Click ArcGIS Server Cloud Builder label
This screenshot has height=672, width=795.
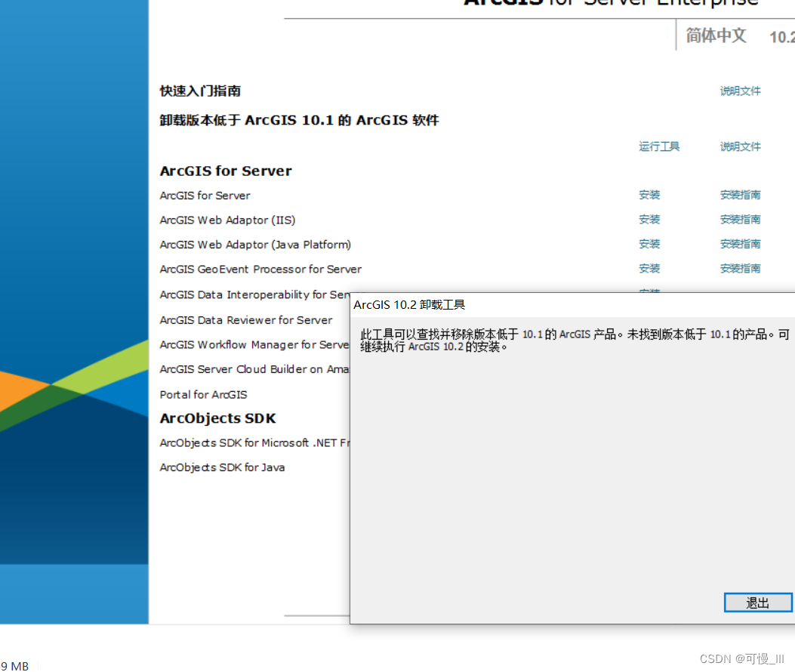click(254, 369)
